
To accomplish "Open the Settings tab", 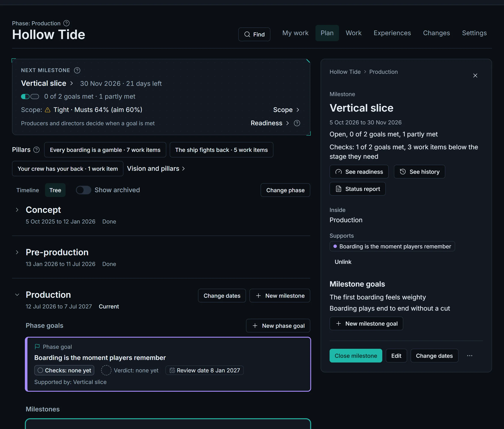I will point(474,33).
